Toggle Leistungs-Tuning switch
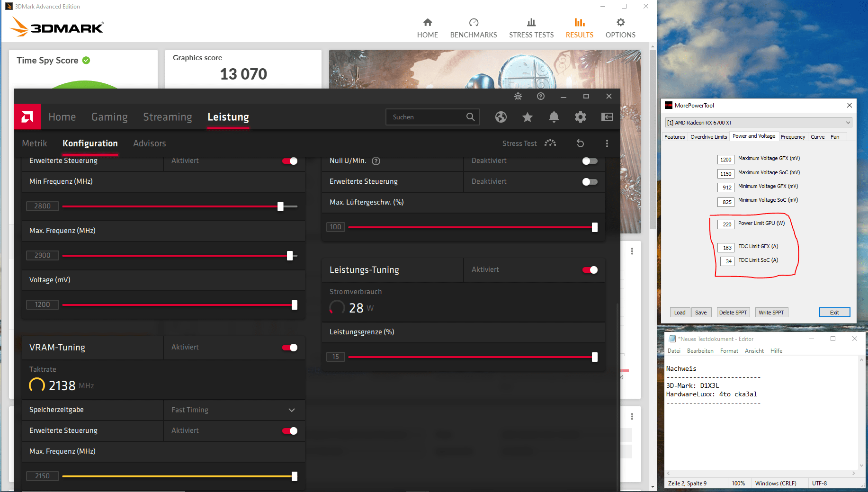This screenshot has width=868, height=492. click(x=590, y=270)
